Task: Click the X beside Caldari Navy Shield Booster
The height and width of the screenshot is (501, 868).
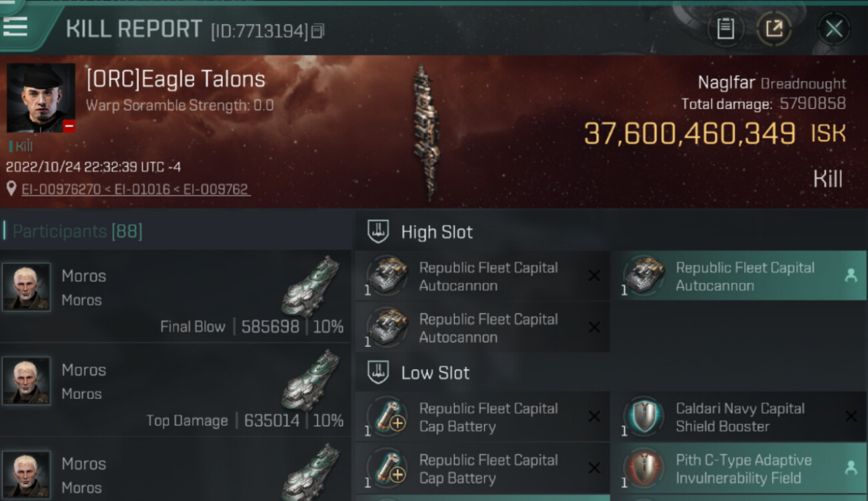Action: 851,417
